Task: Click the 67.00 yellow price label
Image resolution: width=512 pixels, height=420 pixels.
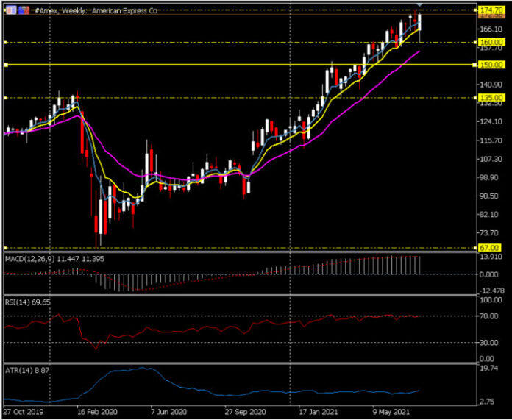Action: pyautogui.click(x=488, y=248)
